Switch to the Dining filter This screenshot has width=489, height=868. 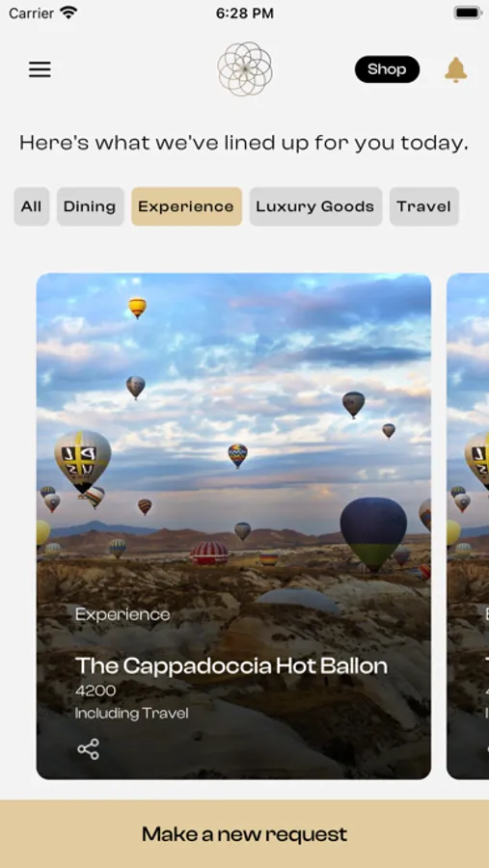point(90,206)
